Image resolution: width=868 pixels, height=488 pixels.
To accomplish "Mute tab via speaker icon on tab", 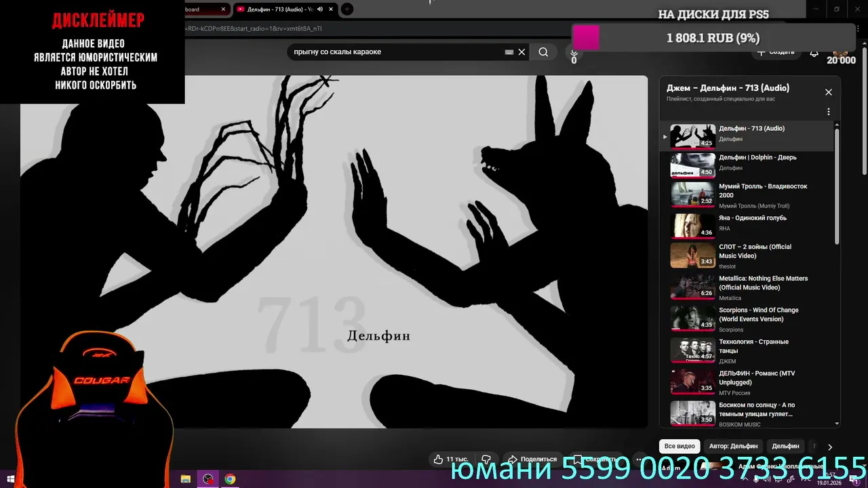I will [319, 9].
